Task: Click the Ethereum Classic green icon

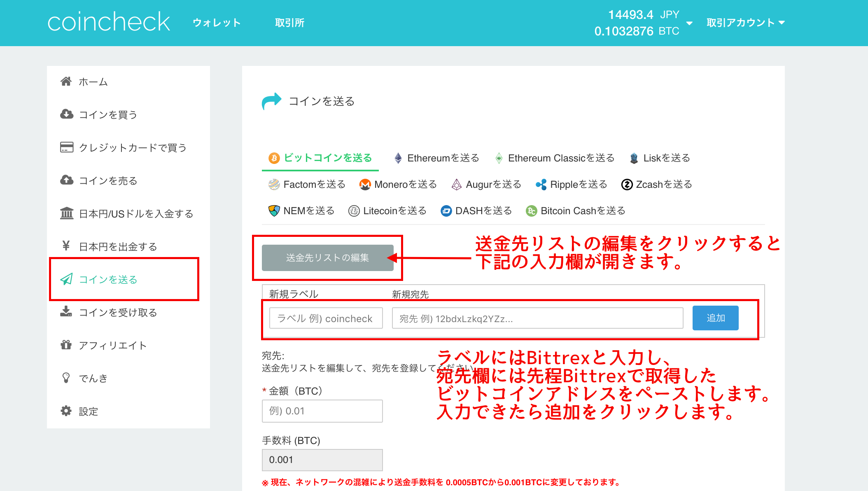Action: pos(499,158)
